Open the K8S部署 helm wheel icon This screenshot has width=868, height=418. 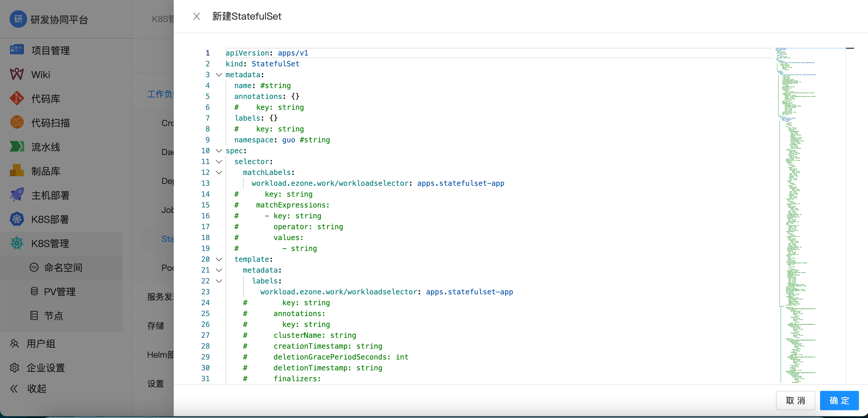coord(17,219)
